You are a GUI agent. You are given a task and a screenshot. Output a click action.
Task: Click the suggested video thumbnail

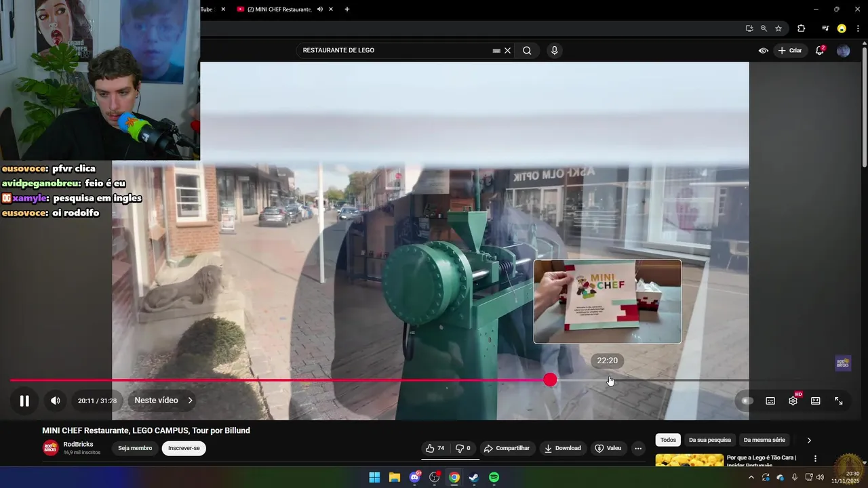(690, 460)
